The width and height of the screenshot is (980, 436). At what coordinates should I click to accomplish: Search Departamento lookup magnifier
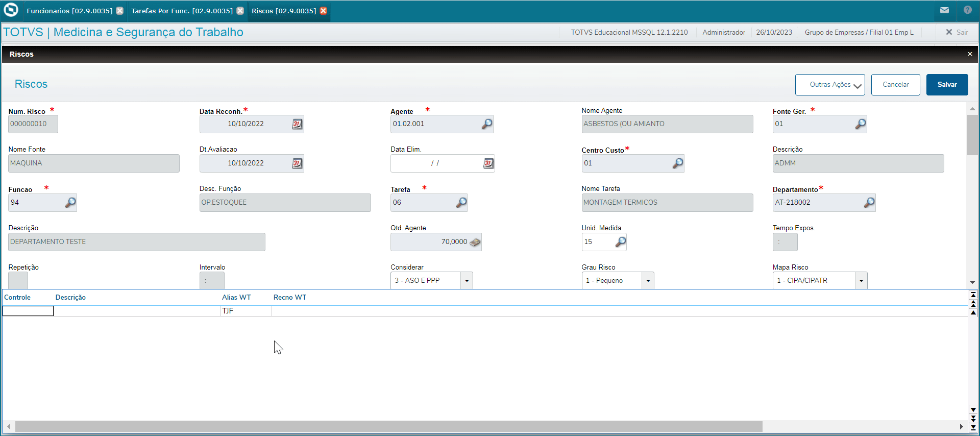coord(869,203)
